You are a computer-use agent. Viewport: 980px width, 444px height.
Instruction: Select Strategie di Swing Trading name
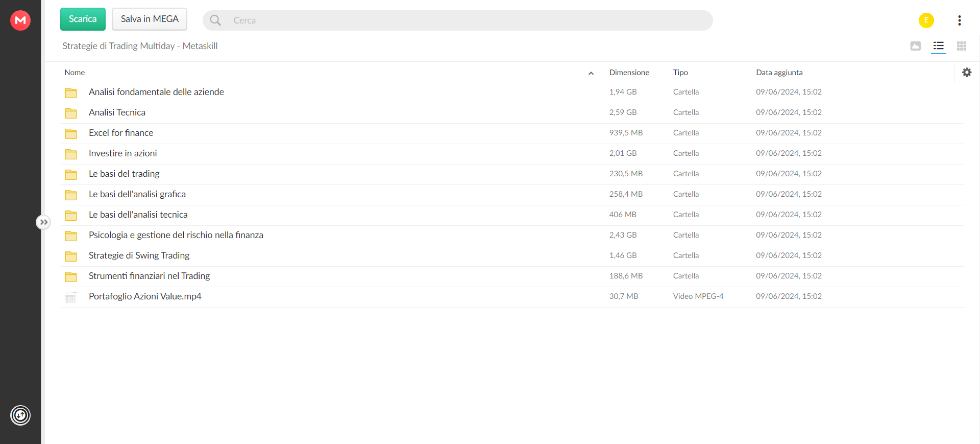[139, 255]
